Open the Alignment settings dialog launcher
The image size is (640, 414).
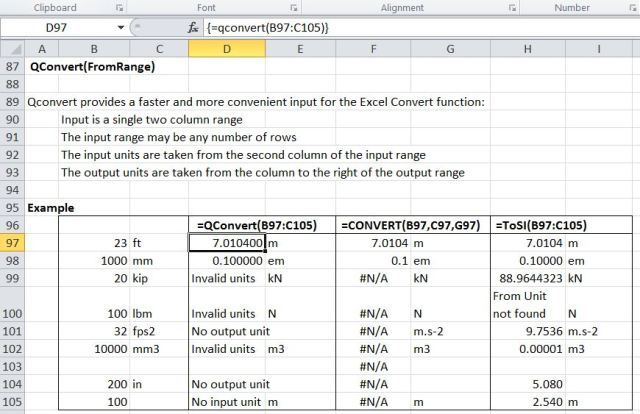click(x=512, y=7)
